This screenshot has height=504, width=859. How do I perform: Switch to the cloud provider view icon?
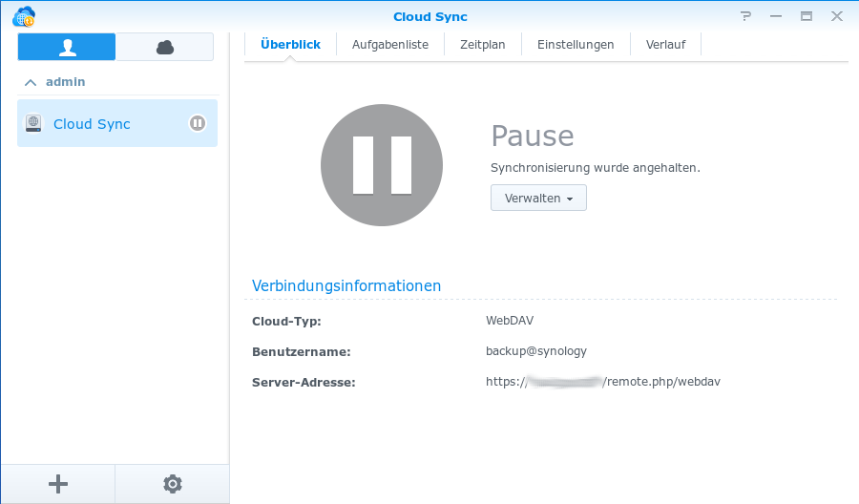(164, 47)
